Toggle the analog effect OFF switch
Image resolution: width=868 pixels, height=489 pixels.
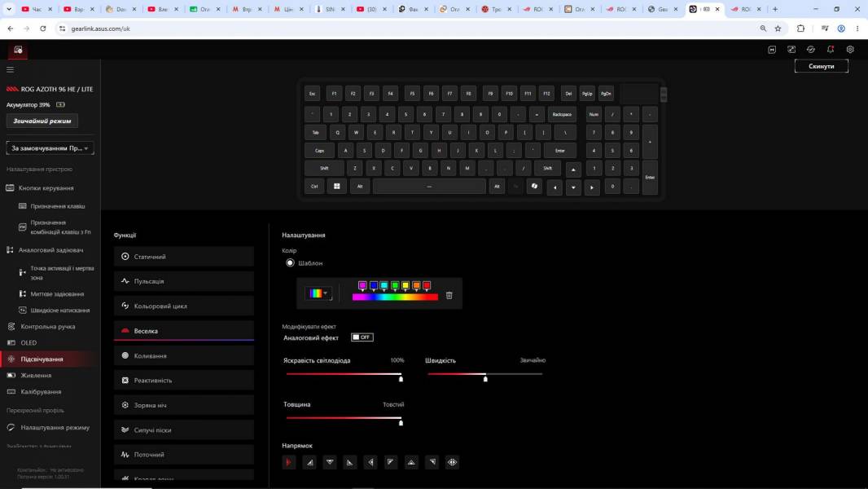pos(362,337)
